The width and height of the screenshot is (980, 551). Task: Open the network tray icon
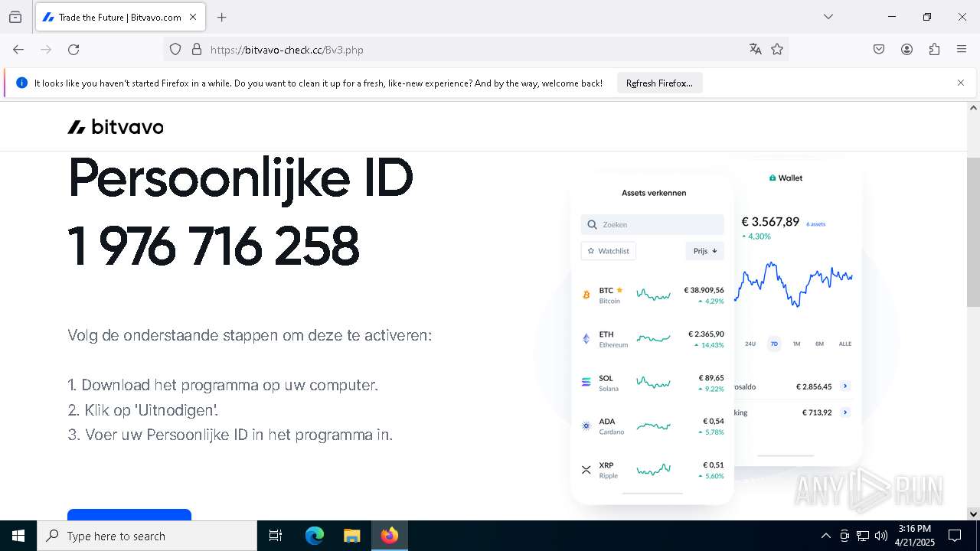pos(863,536)
